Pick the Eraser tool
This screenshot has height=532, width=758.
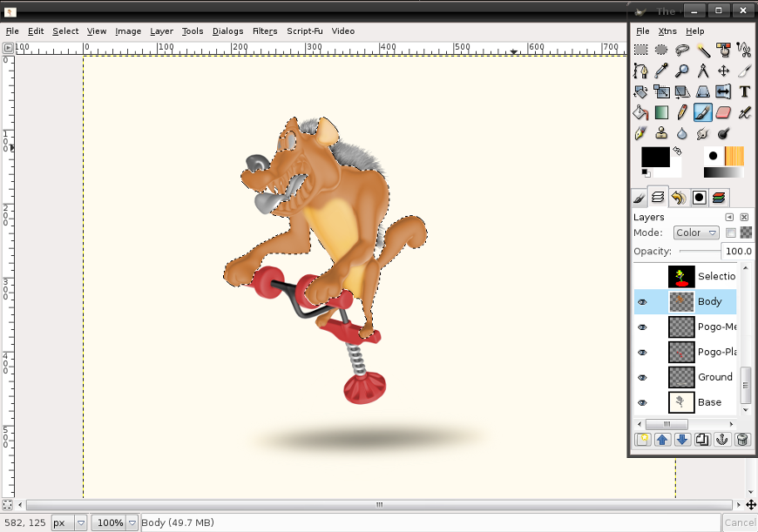pyautogui.click(x=723, y=112)
